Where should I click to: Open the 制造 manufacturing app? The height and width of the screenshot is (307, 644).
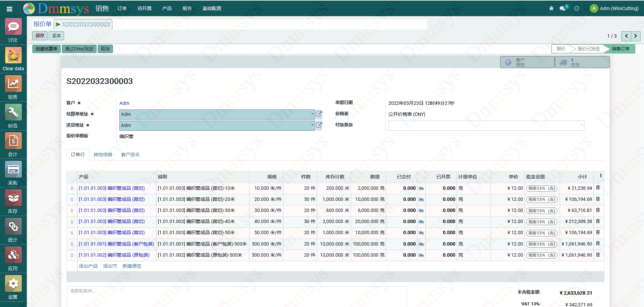click(13, 116)
